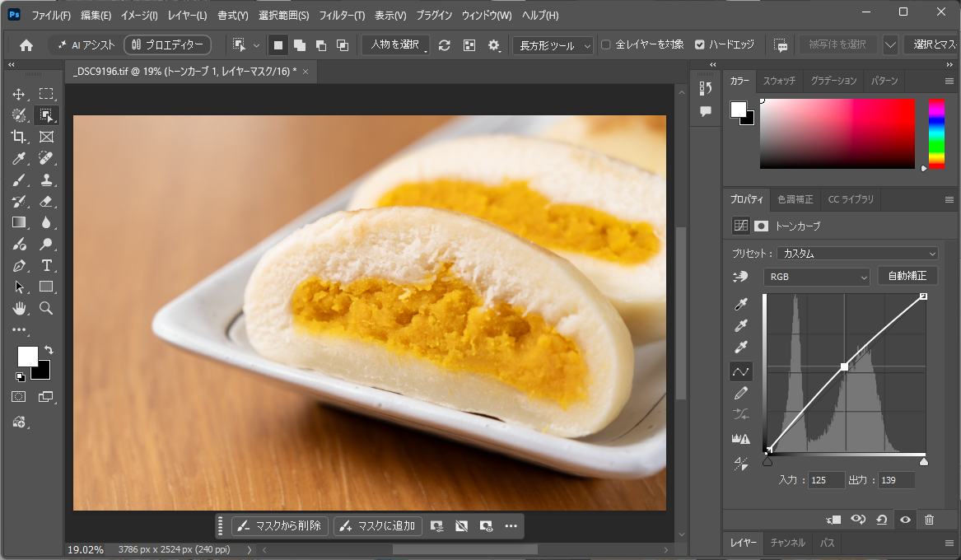The image size is (961, 560).
Task: Open the 長方形ツール mode dropdown
Action: 553,45
